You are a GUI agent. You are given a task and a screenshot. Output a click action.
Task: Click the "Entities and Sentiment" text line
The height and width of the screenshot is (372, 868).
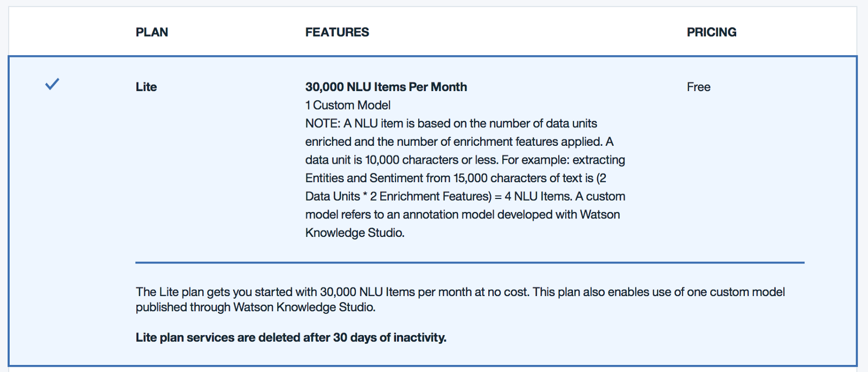pyautogui.click(x=455, y=178)
